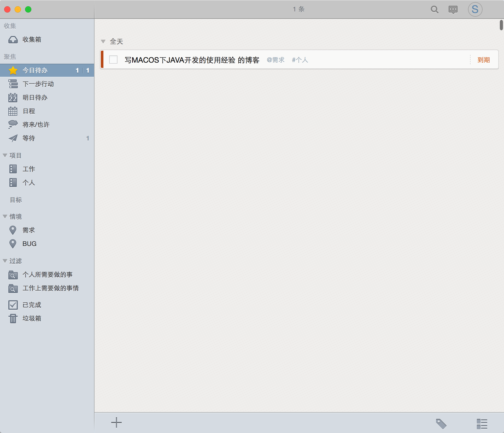Select 下一步行动 in sidebar

(38, 84)
